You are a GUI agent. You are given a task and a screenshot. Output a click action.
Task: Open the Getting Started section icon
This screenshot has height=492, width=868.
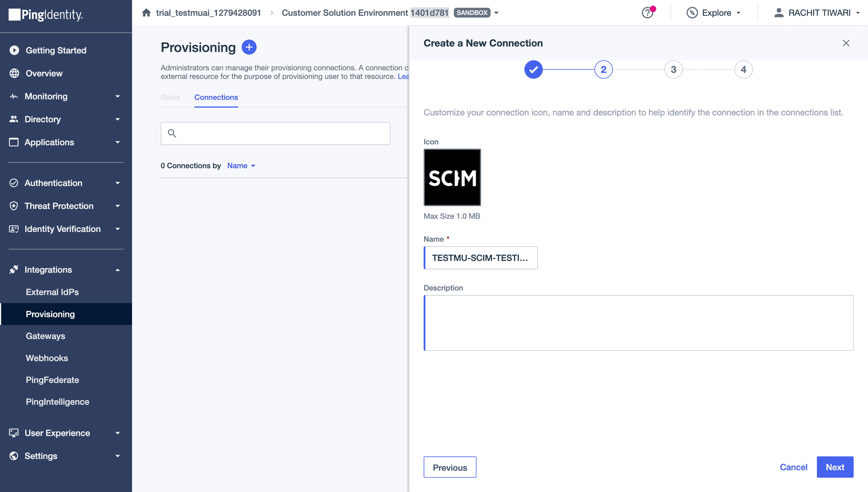(14, 50)
